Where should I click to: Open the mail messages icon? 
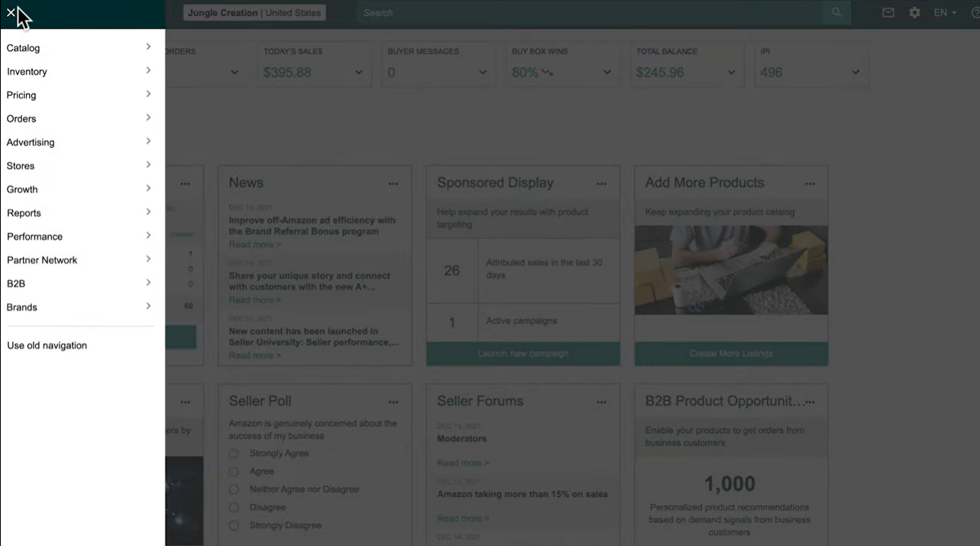point(888,13)
